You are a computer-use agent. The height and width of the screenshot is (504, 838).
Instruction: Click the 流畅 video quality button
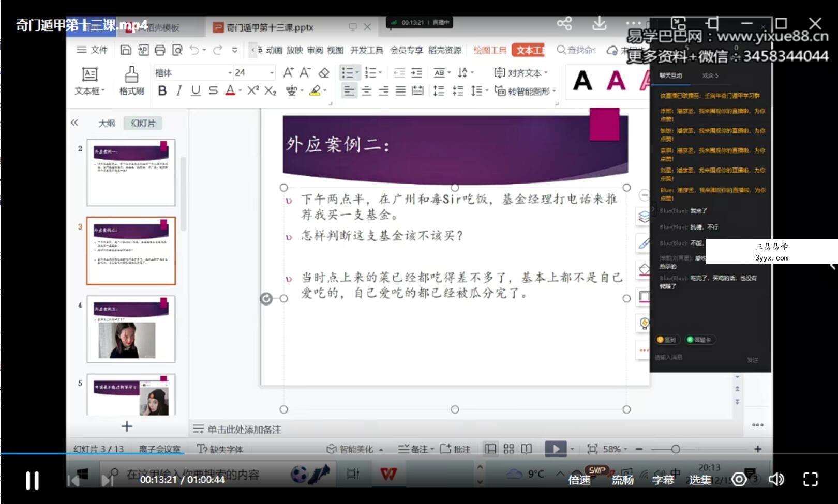coord(622,480)
